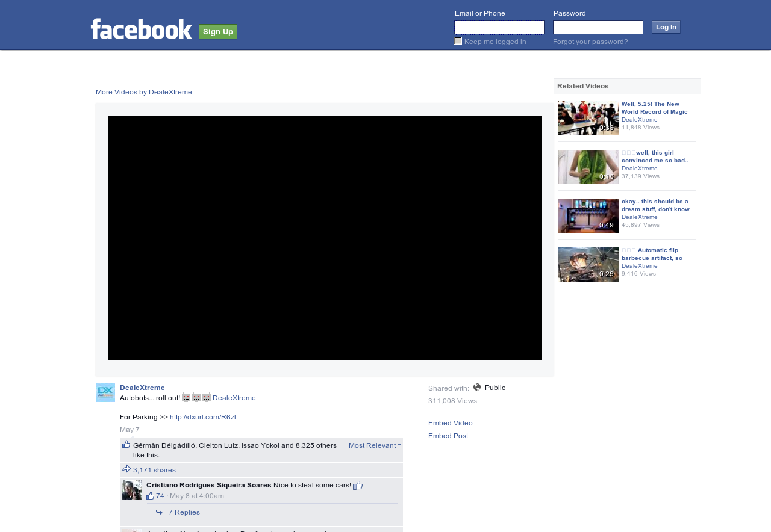The width and height of the screenshot is (771, 532).
Task: Open the 0:49 video thumbnail
Action: (588, 215)
